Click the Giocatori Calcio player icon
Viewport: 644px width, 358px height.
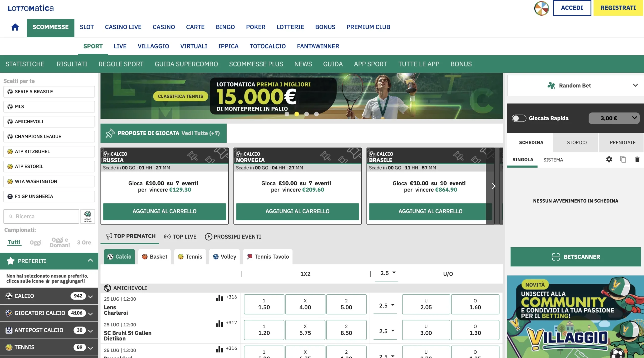pos(9,313)
